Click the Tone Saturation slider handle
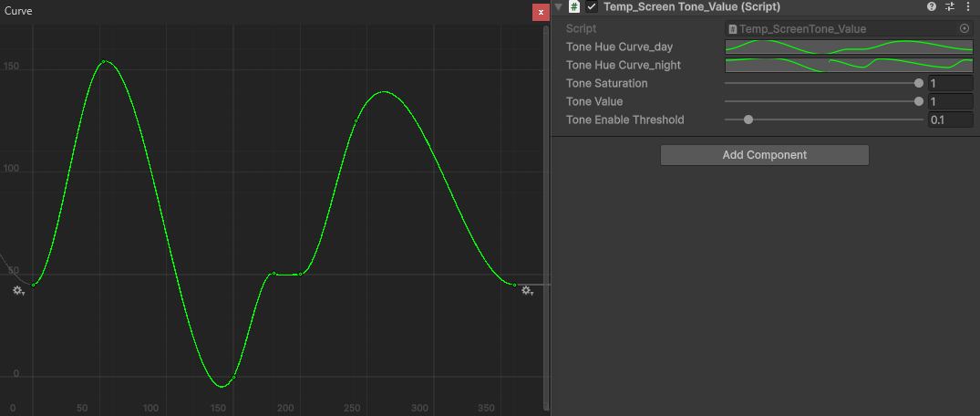 (919, 83)
